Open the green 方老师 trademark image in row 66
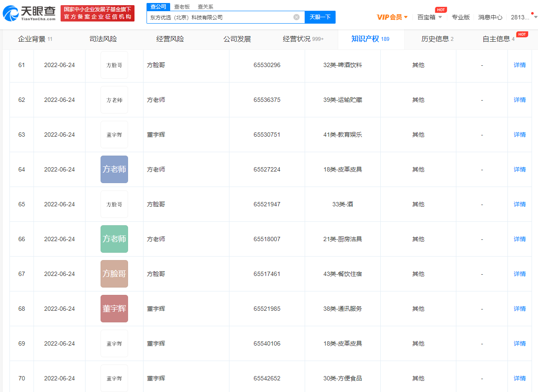 (x=114, y=239)
